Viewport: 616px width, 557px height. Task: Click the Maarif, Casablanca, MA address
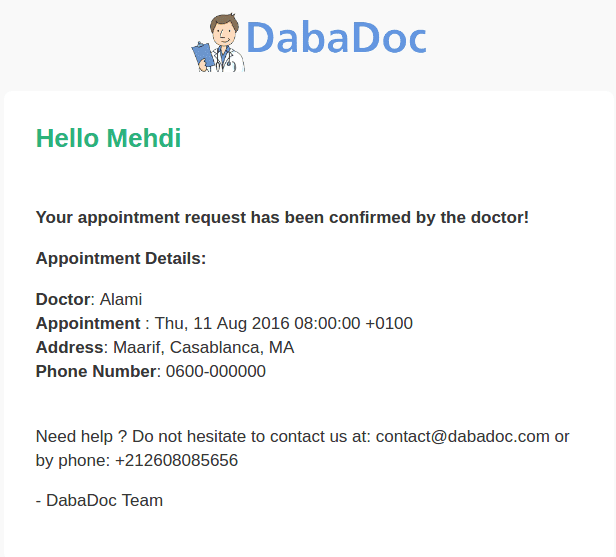(x=204, y=348)
